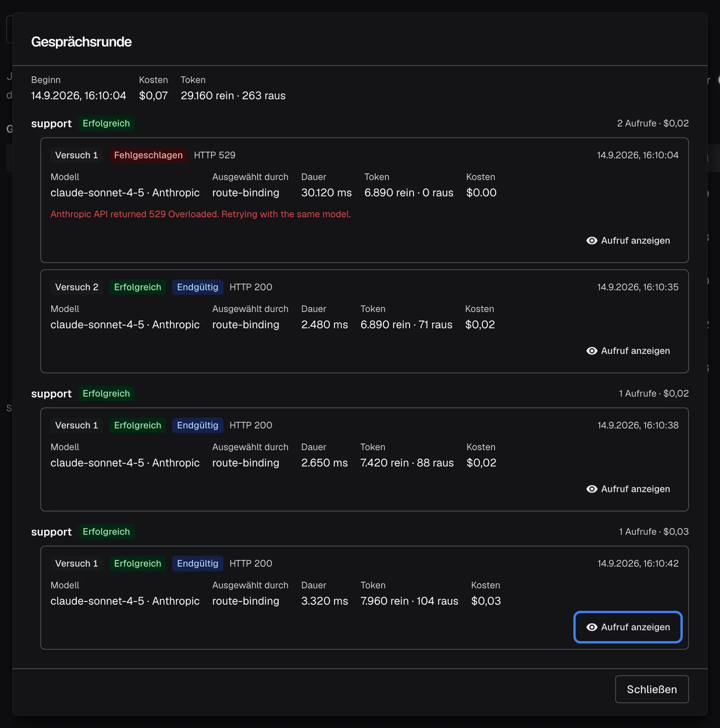Click the red 'Fehlgeschlagen' badge
This screenshot has height=728, width=720.
pos(148,155)
